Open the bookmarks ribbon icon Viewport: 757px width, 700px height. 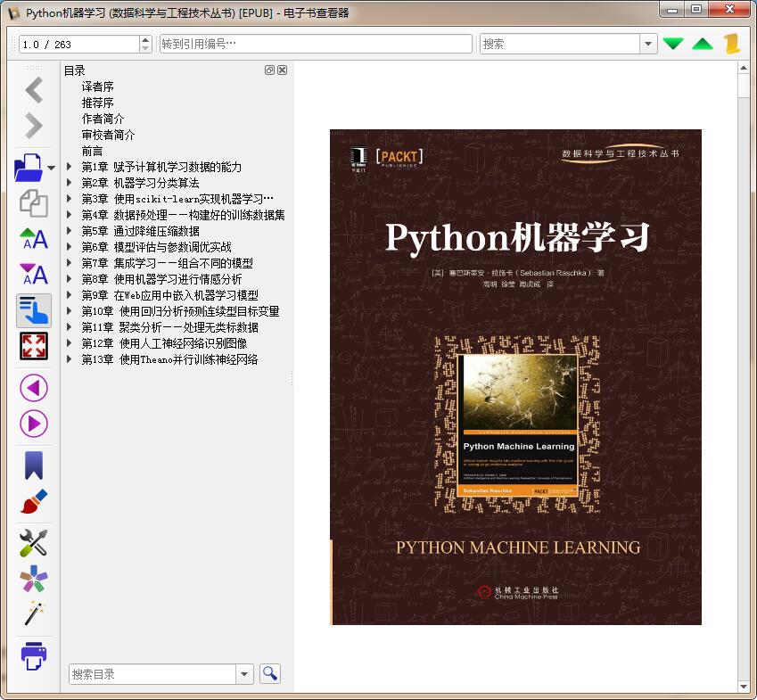pyautogui.click(x=33, y=465)
